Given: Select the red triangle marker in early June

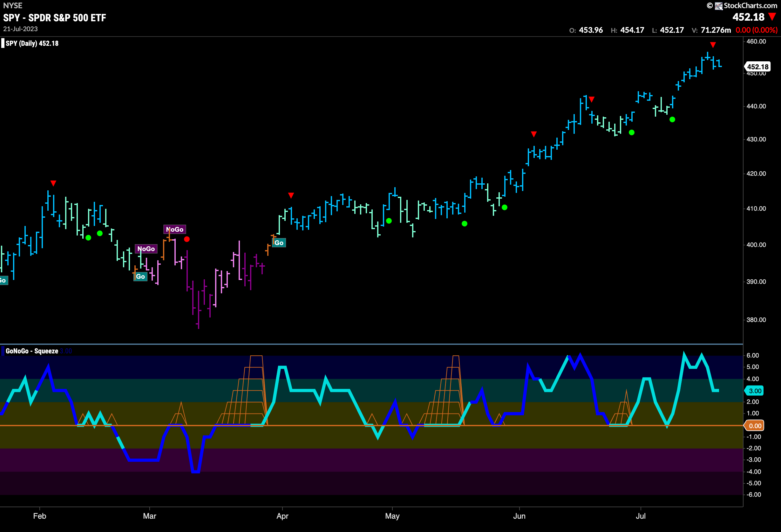Looking at the screenshot, I should click(x=534, y=134).
